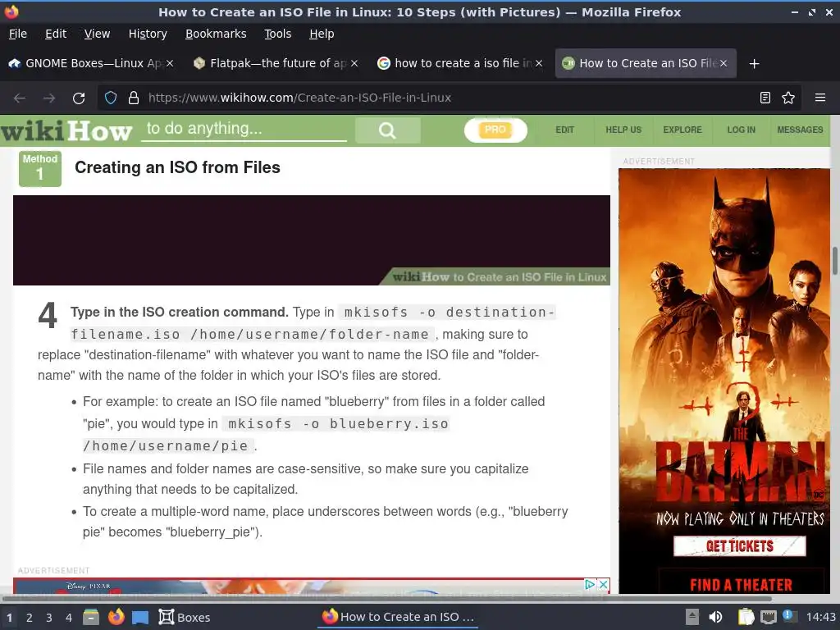This screenshot has width=840, height=630.
Task: Open the MESSAGES header link
Action: click(800, 130)
